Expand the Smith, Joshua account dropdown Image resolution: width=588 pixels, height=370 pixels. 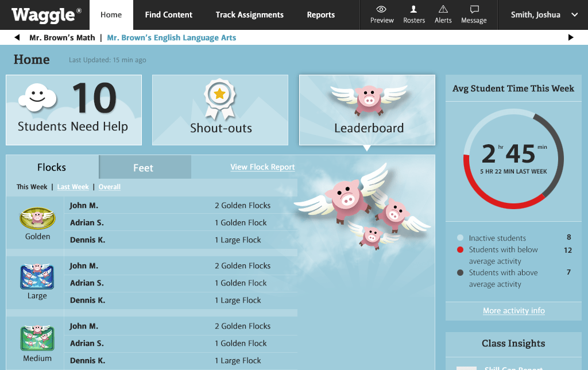coord(574,15)
